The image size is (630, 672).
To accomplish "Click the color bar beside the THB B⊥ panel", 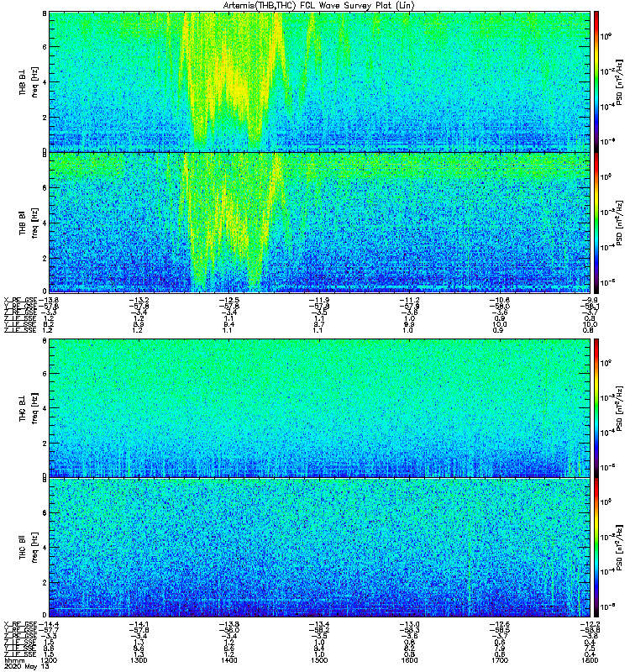I will click(596, 81).
